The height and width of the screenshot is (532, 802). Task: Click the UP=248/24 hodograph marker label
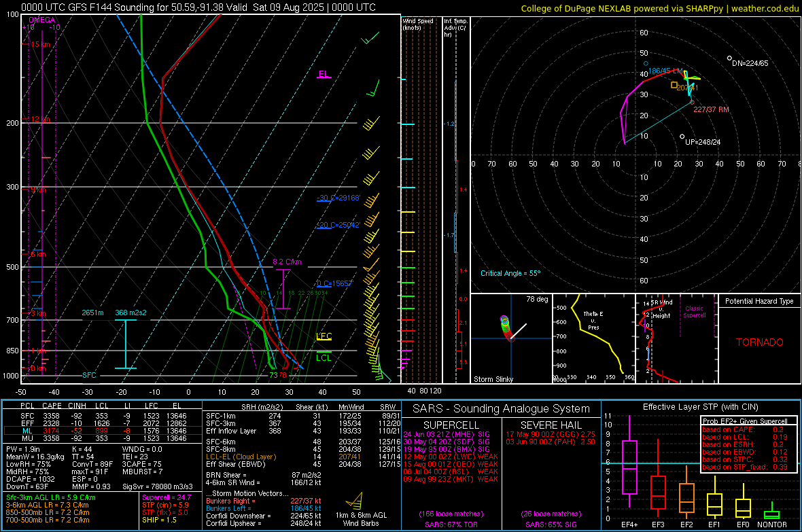(x=703, y=142)
